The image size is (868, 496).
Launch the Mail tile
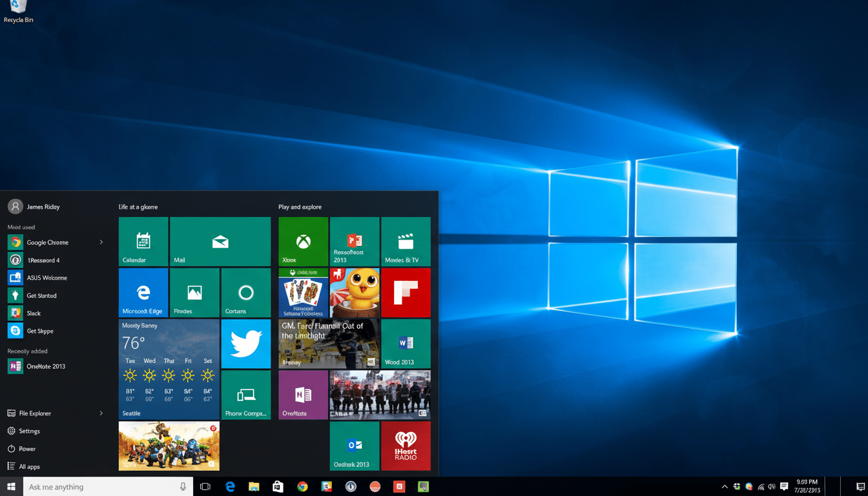pyautogui.click(x=220, y=241)
